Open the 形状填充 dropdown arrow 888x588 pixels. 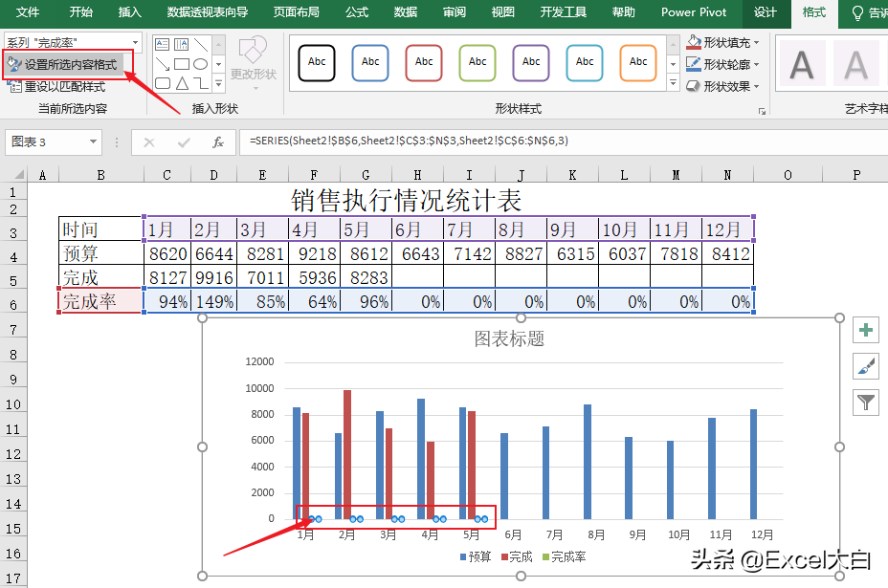(756, 43)
